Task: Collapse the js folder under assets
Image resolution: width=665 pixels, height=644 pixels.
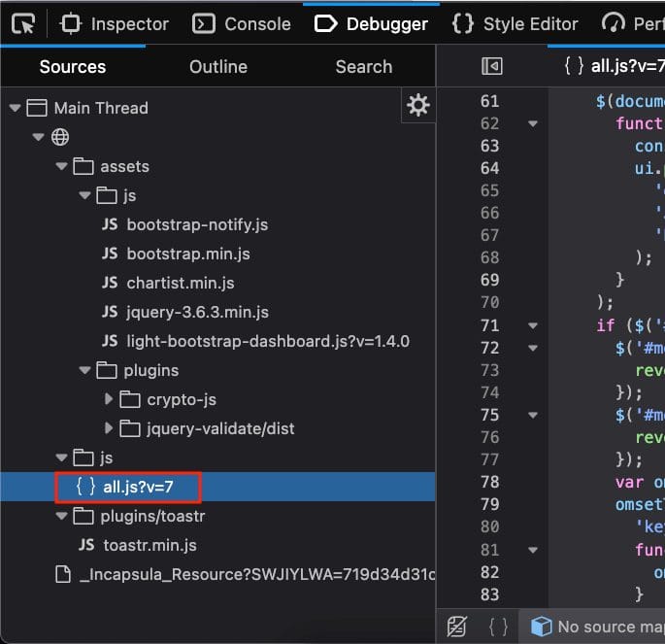Action: 85,195
